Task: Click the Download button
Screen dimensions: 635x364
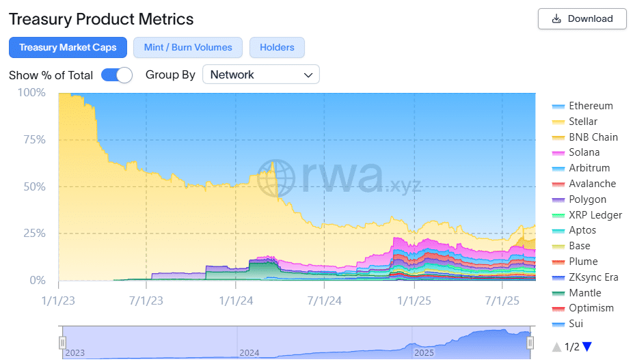Action: [x=582, y=19]
